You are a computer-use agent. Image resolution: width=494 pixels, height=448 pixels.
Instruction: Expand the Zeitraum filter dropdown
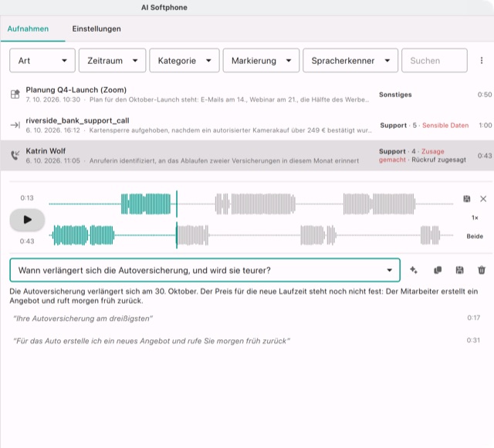112,60
